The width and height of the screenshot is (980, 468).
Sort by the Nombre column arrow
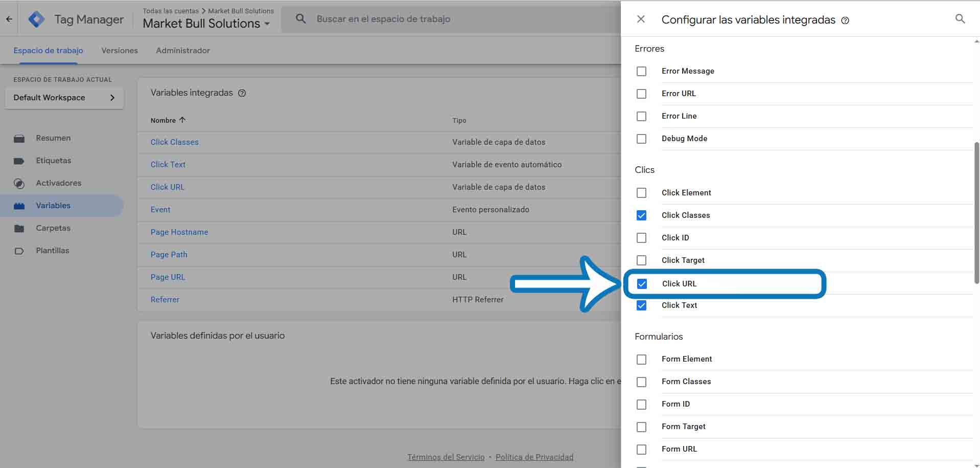tap(182, 120)
